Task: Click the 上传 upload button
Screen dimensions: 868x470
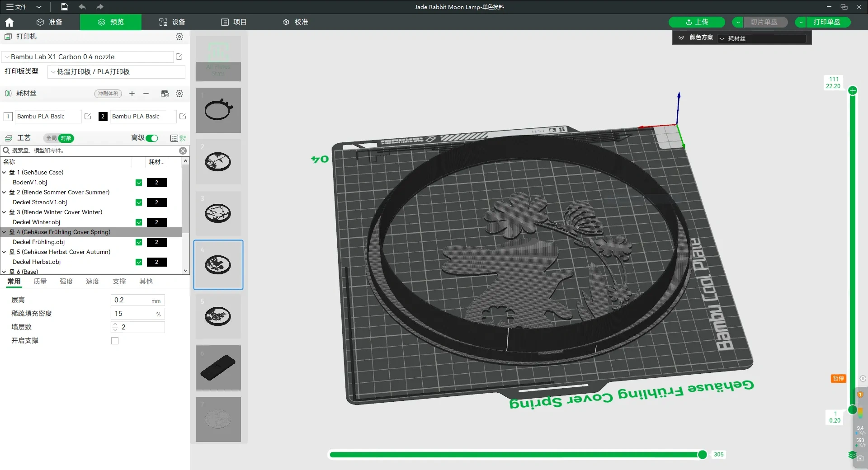Action: click(697, 22)
